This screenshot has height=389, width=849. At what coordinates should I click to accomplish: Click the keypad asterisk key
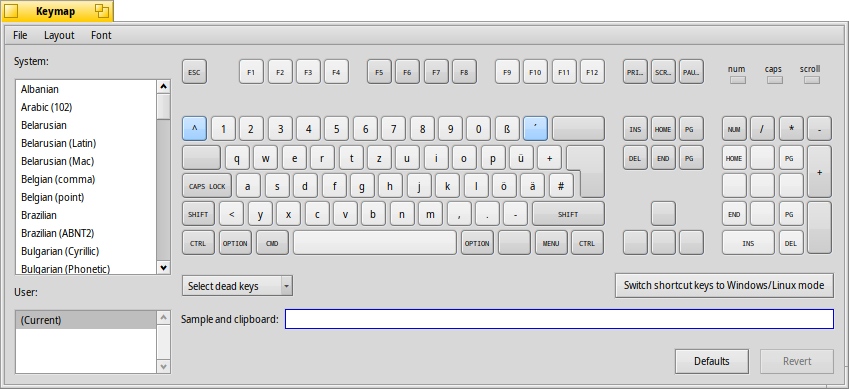pos(791,129)
